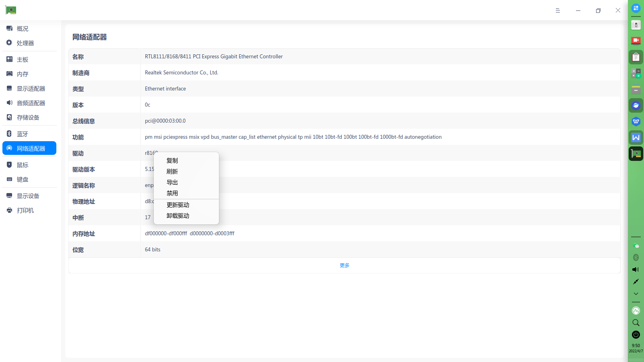This screenshot has height=362, width=644.
Task: Open the file manager dock icon
Action: (636, 89)
